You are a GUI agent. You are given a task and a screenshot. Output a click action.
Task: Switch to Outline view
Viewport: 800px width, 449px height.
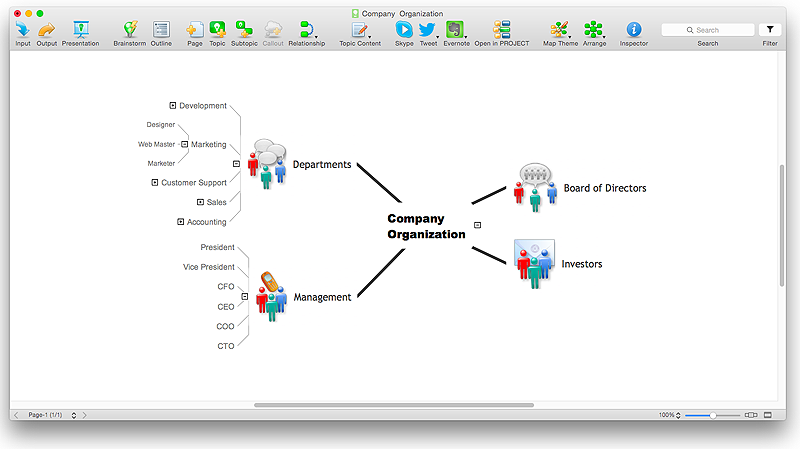[161, 30]
